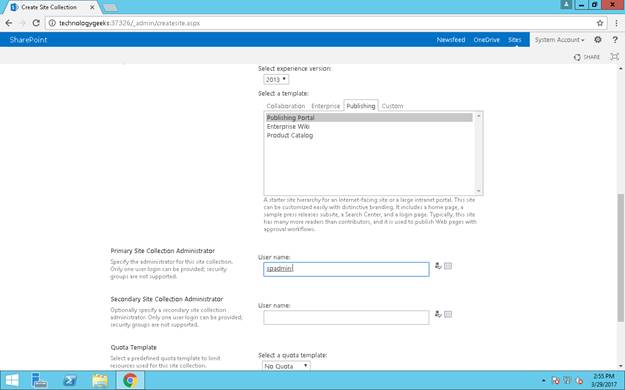Click the secondary administrator user name field

coord(346,317)
